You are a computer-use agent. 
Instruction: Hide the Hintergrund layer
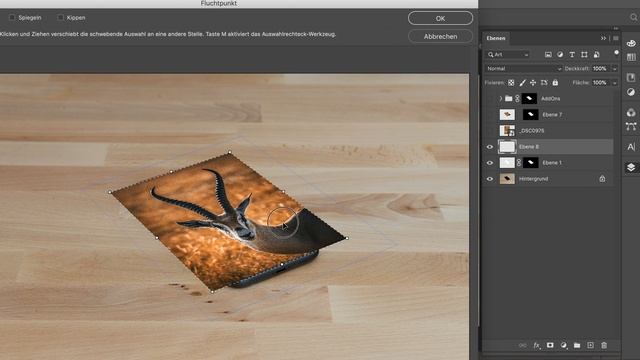click(490, 179)
